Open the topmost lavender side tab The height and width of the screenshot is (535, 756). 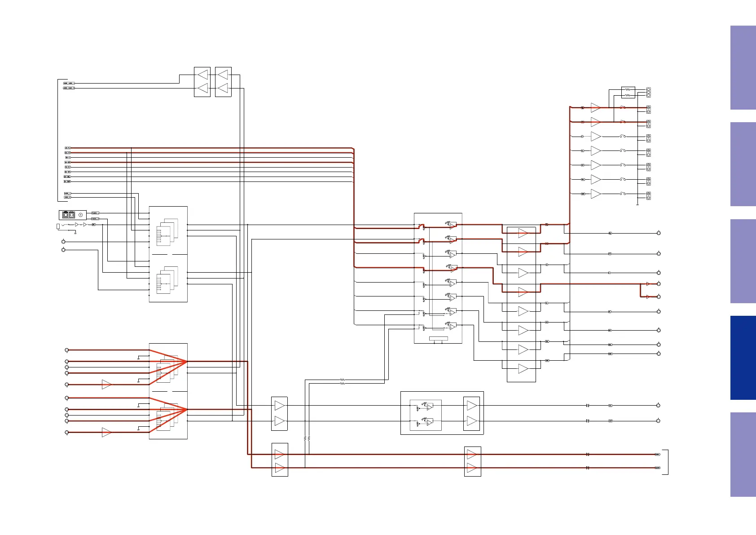743,67
